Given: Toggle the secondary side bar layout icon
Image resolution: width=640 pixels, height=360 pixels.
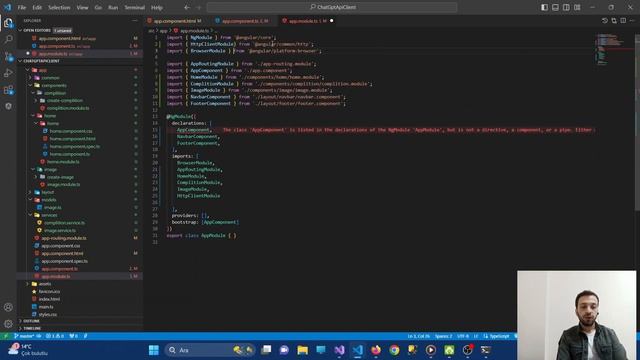Looking at the screenshot, I should point(566,7).
